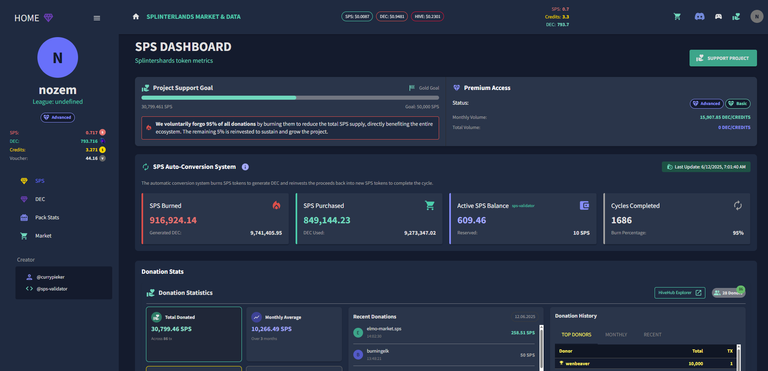Switch to MONTHLY tab
This screenshot has width=768, height=371.
click(616, 335)
